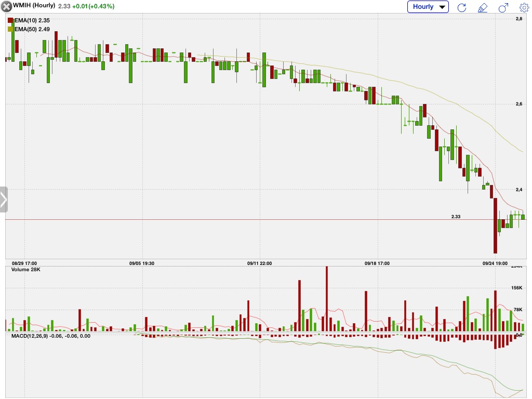Open the Hourly interval dropdown
Viewport: 532px width, 399px height.
[x=428, y=7]
